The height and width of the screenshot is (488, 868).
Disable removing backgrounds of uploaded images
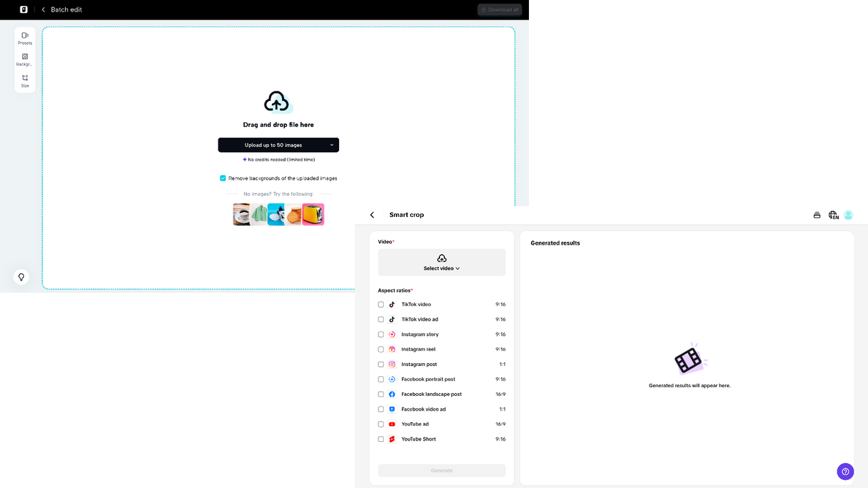pyautogui.click(x=222, y=178)
